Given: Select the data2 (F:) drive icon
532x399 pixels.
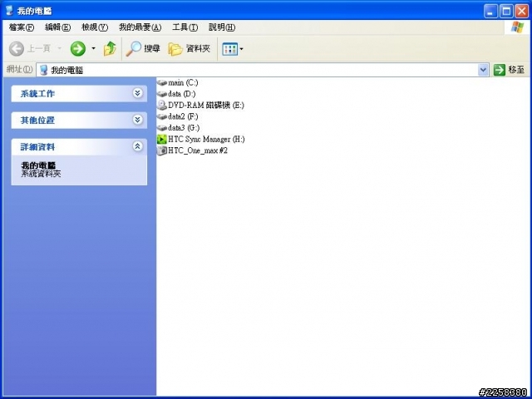Looking at the screenshot, I should pos(162,116).
